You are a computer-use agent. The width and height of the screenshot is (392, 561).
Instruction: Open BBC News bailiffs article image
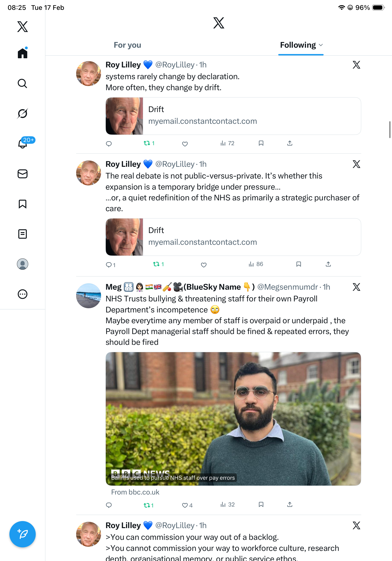point(233,419)
